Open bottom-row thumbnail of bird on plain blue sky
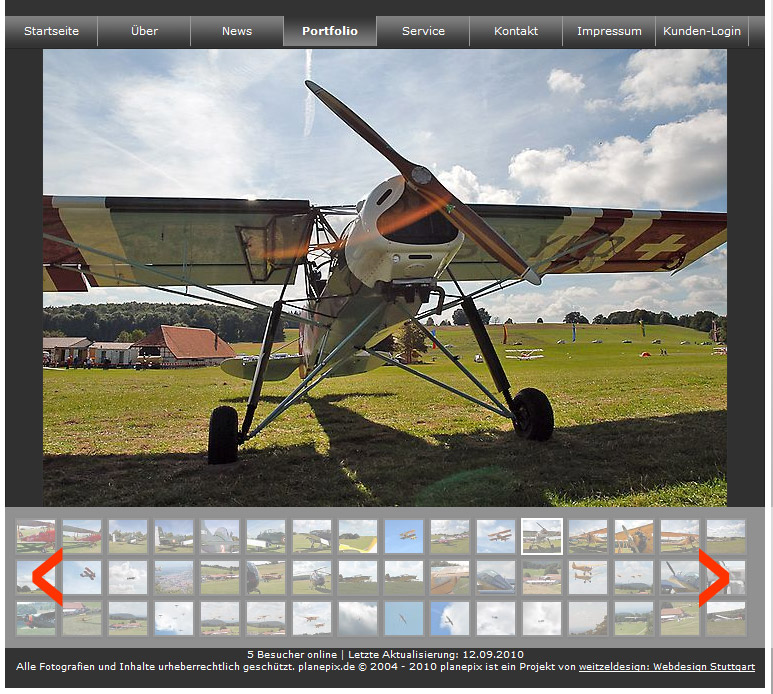 pyautogui.click(x=404, y=618)
